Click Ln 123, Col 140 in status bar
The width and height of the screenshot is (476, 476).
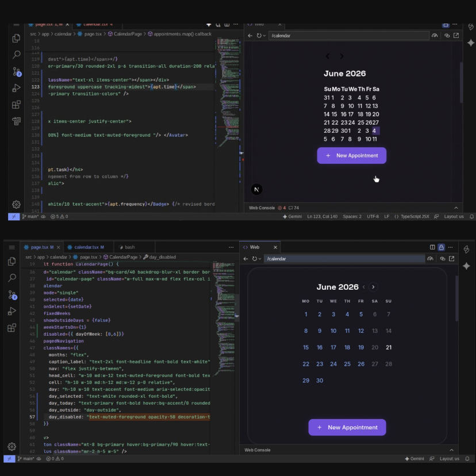[x=322, y=217]
